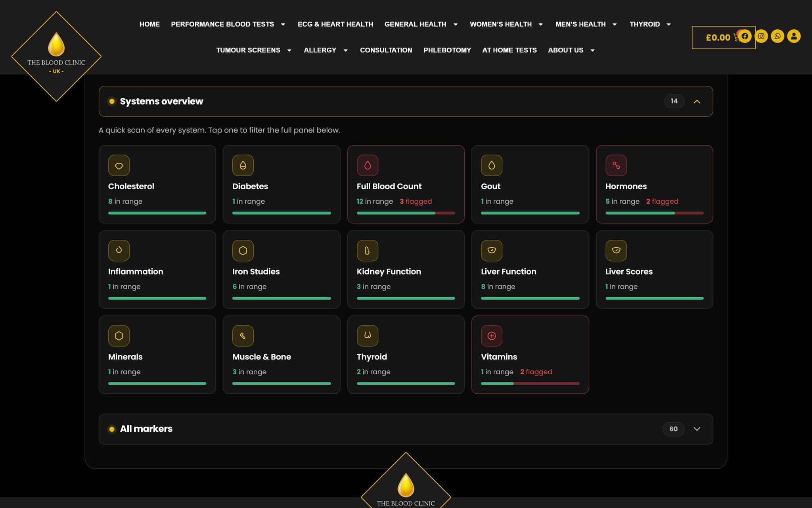The image size is (812, 508).
Task: Open the About Us dropdown arrow
Action: point(593,50)
